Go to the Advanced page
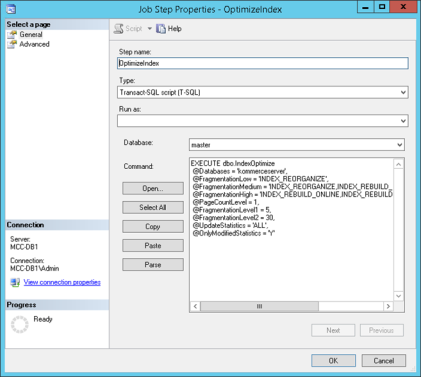 click(34, 44)
